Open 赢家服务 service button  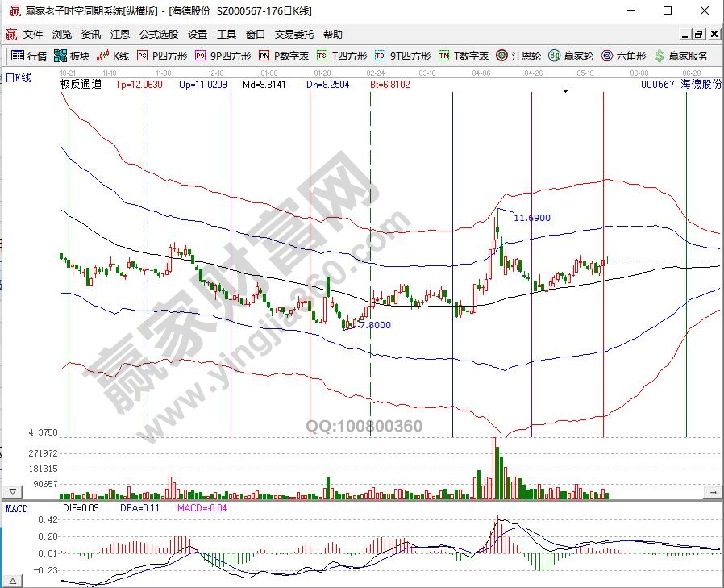(x=681, y=56)
